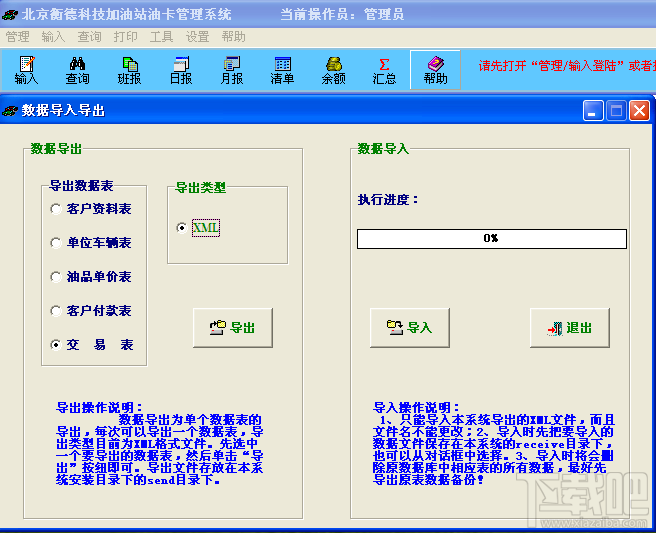Close the 数据导入导出 window
Screen dimensions: 656x533
point(639,111)
